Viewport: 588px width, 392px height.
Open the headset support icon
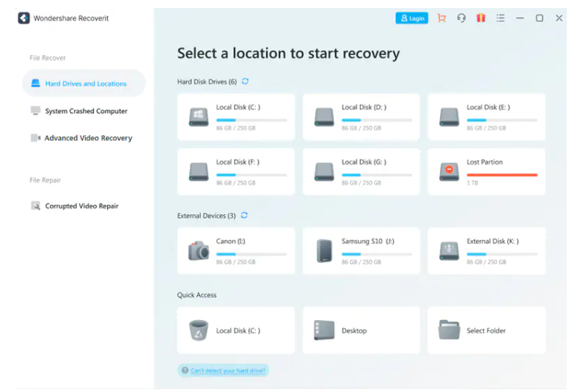(461, 18)
